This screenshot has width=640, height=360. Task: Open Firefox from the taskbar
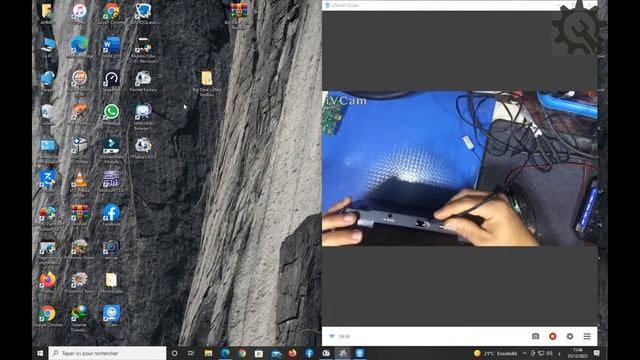(x=292, y=353)
